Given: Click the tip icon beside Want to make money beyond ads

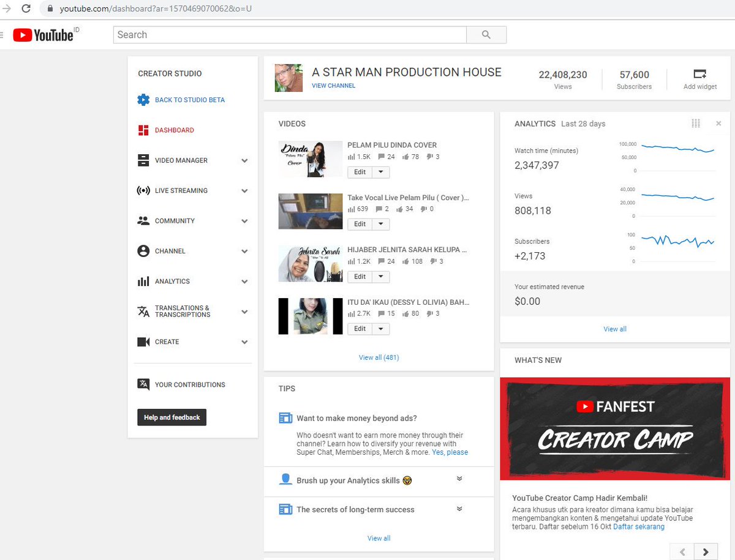Looking at the screenshot, I should (x=285, y=418).
